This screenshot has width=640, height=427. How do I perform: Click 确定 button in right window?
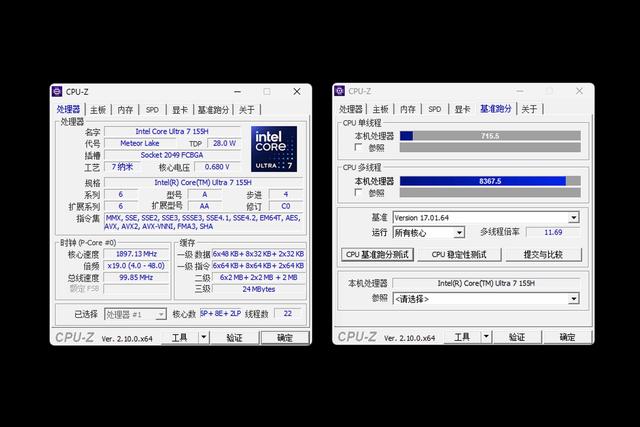pyautogui.click(x=567, y=337)
